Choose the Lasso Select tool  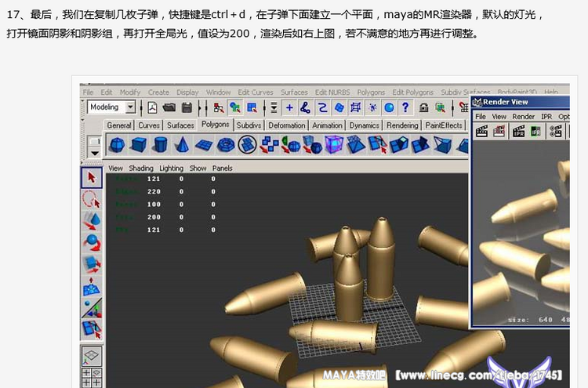[x=92, y=199]
